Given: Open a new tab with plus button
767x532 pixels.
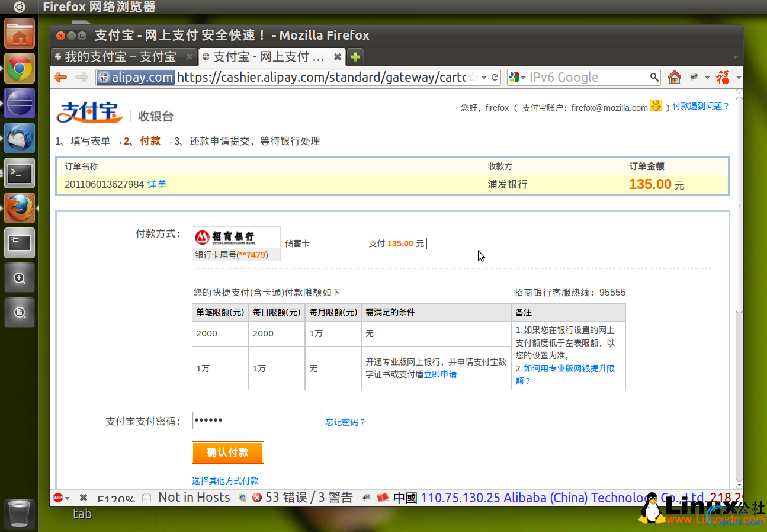Looking at the screenshot, I should 355,57.
